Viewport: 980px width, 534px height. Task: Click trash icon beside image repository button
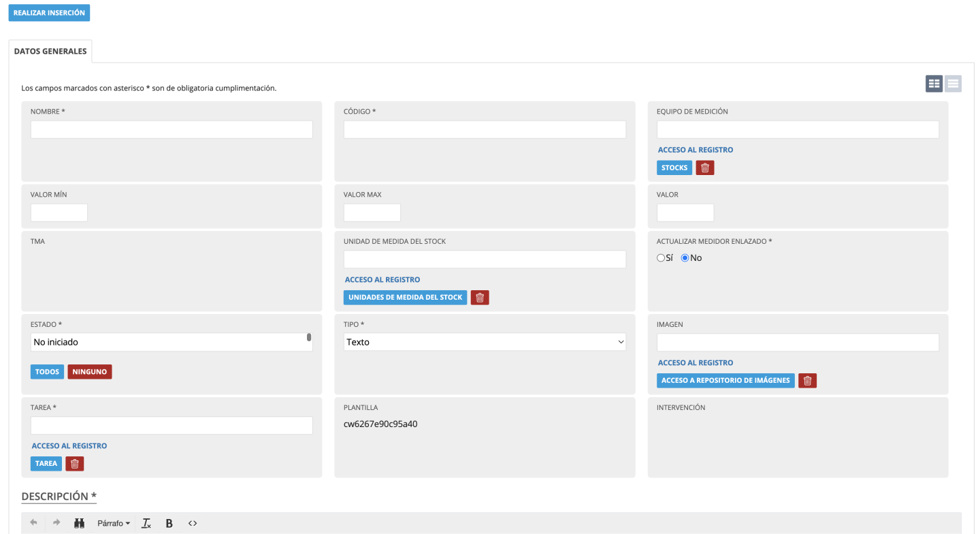point(807,381)
